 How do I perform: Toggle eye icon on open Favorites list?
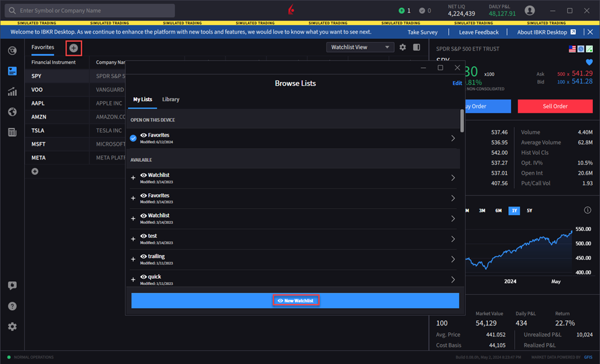[x=143, y=135]
